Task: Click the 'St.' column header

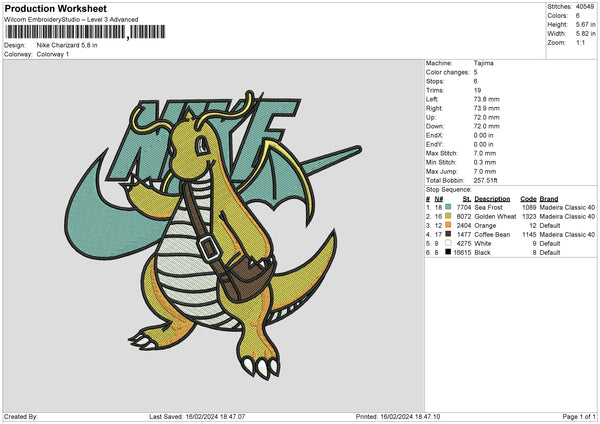Action: [x=467, y=199]
